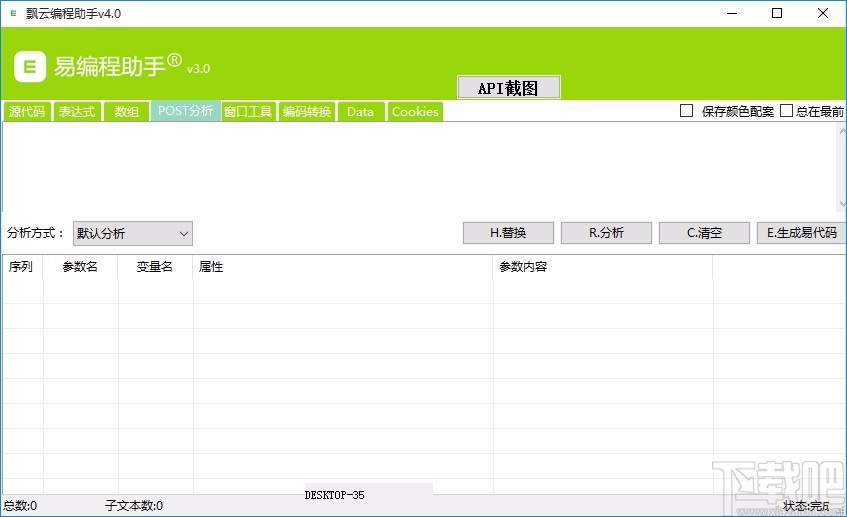Click the C.清空 button
Viewport: 847px width, 517px height.
(x=704, y=233)
